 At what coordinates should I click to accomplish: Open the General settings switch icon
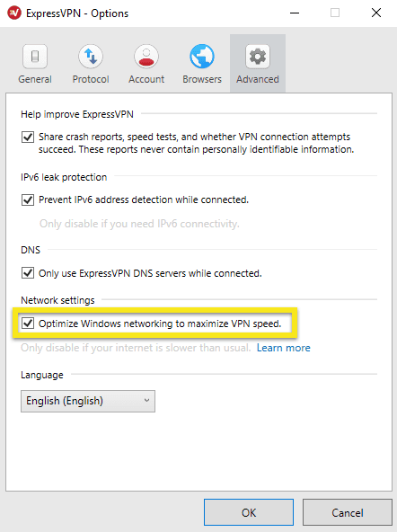tap(35, 57)
